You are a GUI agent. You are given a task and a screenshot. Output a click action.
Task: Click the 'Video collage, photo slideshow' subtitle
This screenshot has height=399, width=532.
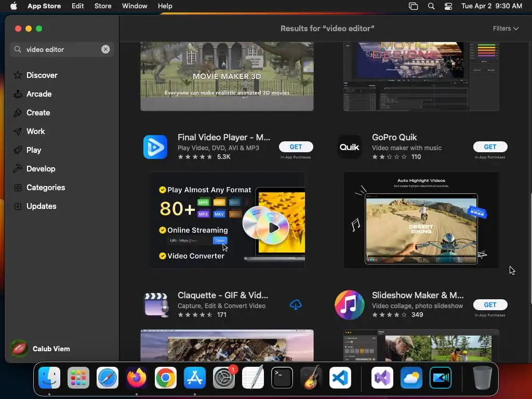(417, 305)
